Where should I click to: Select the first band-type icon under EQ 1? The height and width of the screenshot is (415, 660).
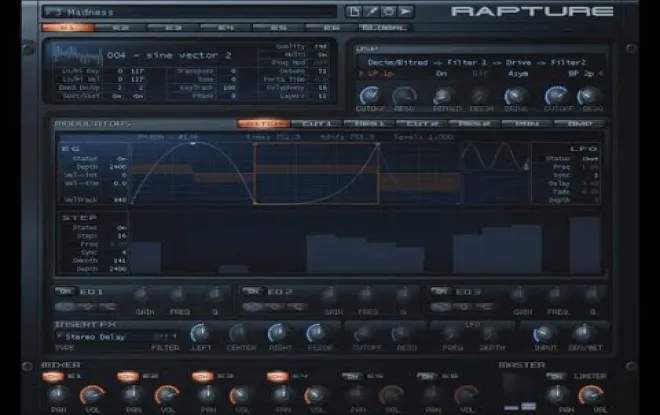coord(66,306)
